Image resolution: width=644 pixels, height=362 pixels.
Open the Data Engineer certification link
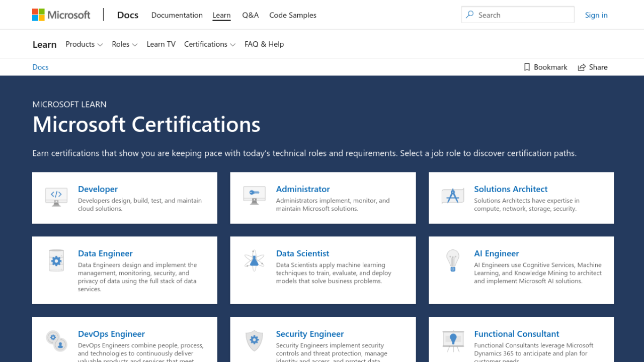(105, 253)
